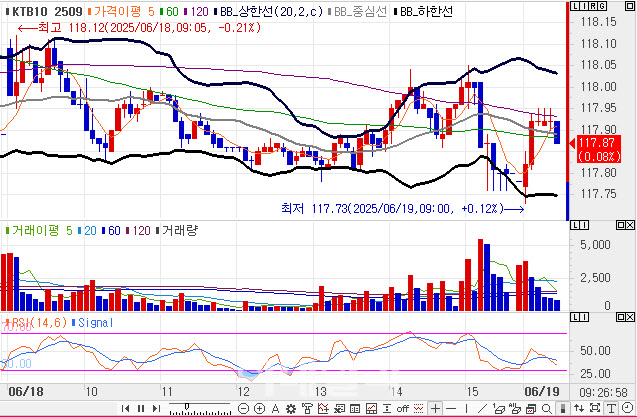
Task: Zoom out using the minus magnifier icon
Action: click(244, 408)
